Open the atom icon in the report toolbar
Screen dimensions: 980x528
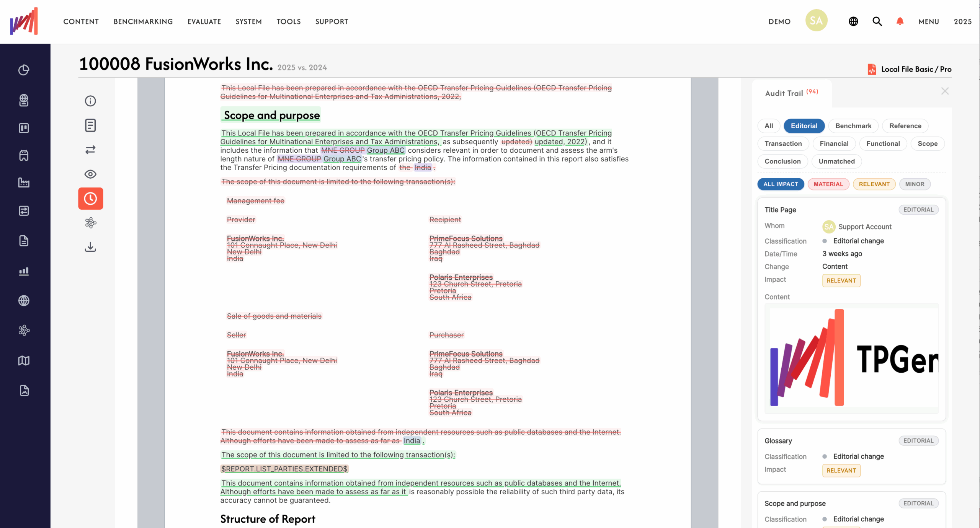click(x=90, y=223)
